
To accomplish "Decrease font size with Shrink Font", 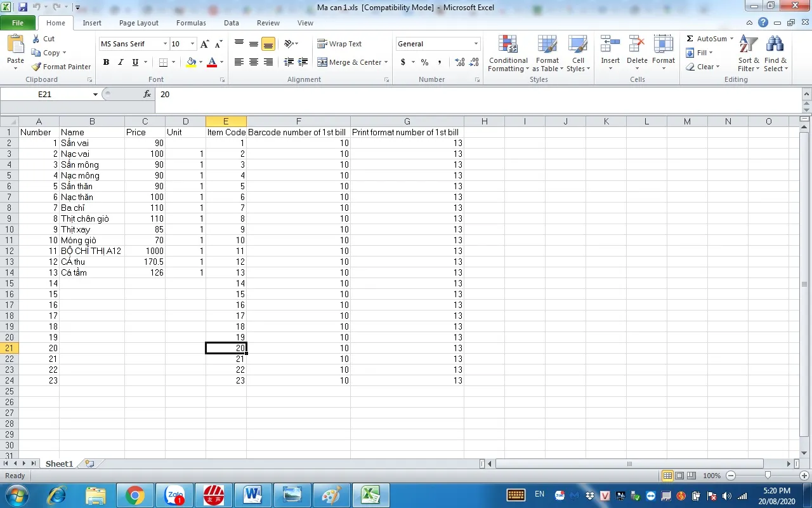I will [x=218, y=44].
